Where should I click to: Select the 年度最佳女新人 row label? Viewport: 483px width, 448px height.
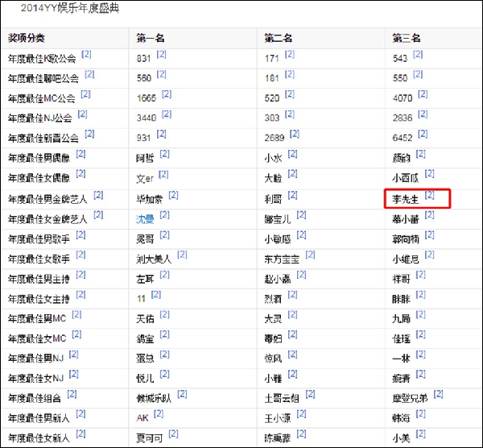pos(39,438)
